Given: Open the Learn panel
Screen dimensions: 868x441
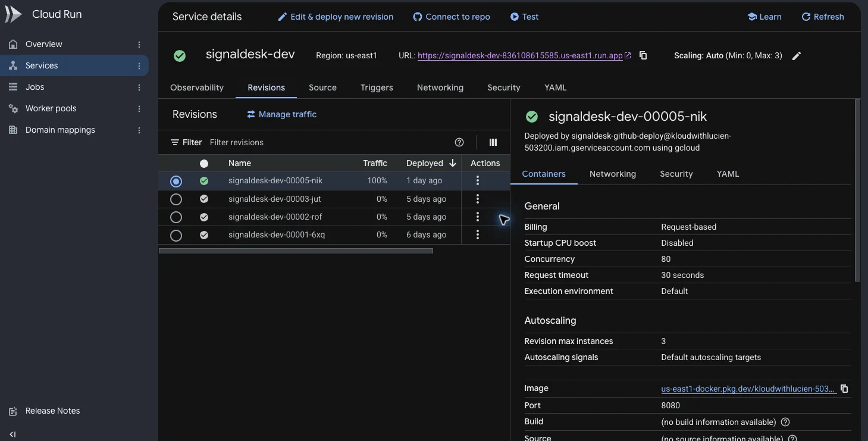Looking at the screenshot, I should coord(764,17).
